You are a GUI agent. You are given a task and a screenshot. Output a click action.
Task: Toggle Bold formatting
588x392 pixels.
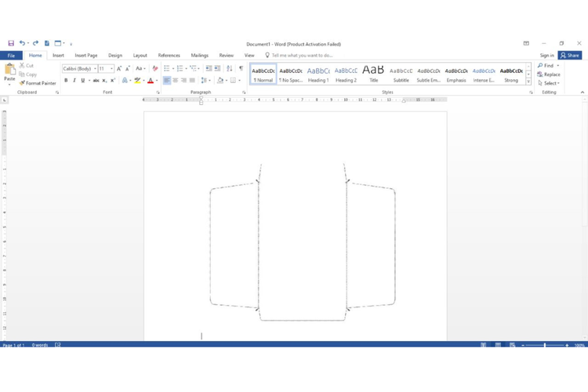(x=67, y=81)
